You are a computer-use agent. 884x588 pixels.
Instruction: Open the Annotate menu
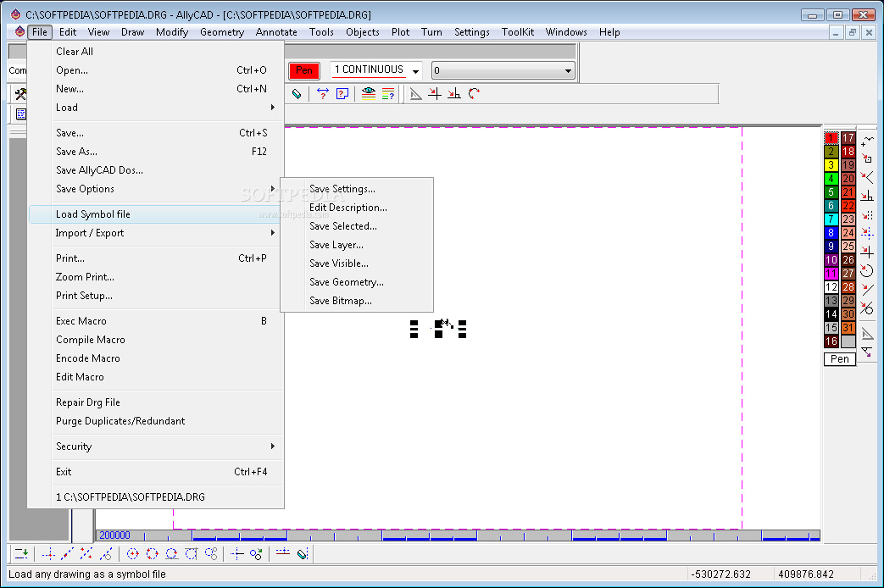pyautogui.click(x=276, y=32)
